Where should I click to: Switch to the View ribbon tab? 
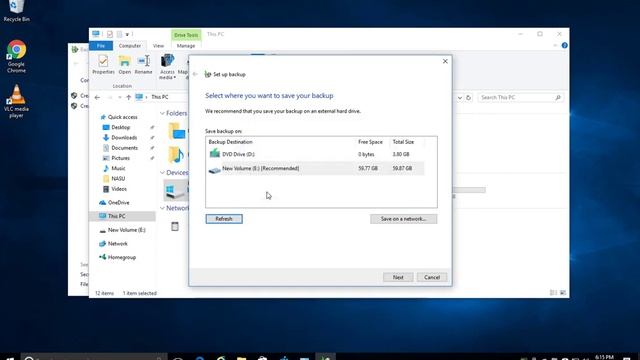click(x=158, y=46)
